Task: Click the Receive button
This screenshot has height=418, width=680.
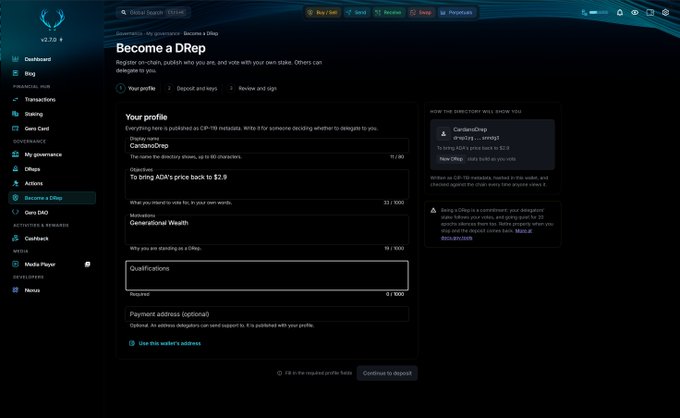Action: click(388, 13)
